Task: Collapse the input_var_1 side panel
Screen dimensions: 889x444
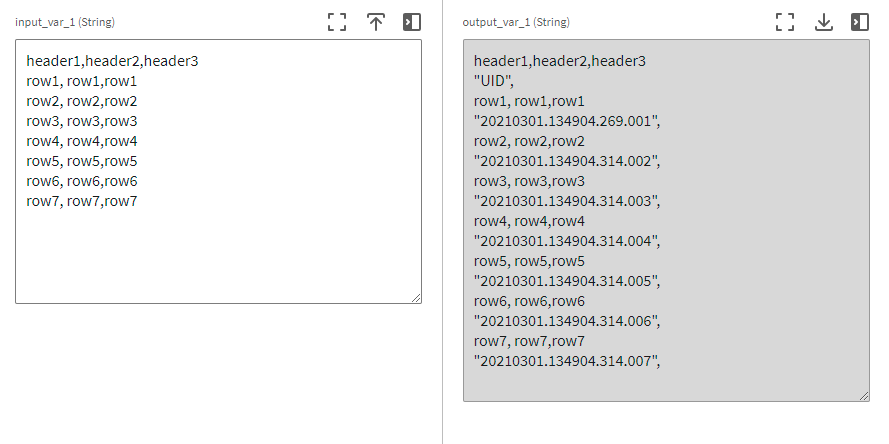Action: tap(412, 22)
